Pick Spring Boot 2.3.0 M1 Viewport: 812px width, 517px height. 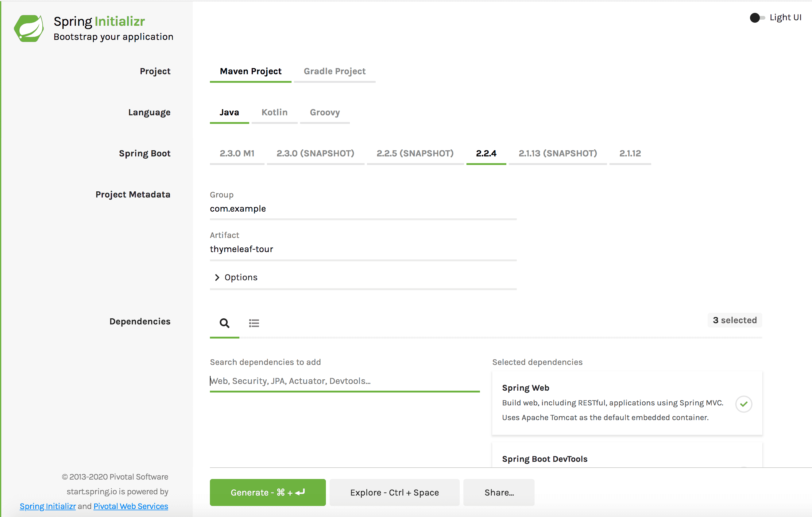pyautogui.click(x=237, y=153)
